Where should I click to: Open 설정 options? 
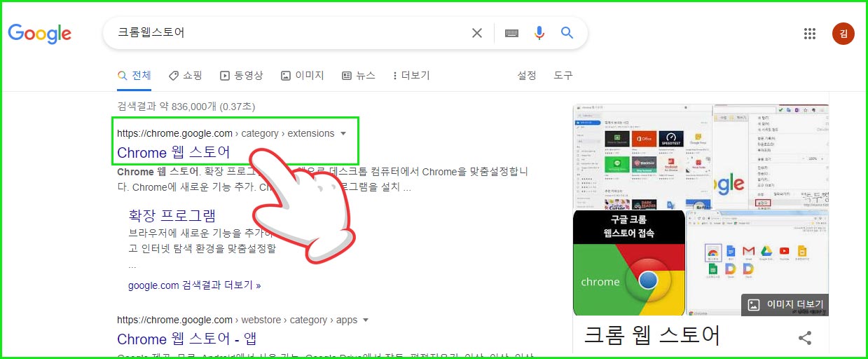[527, 75]
